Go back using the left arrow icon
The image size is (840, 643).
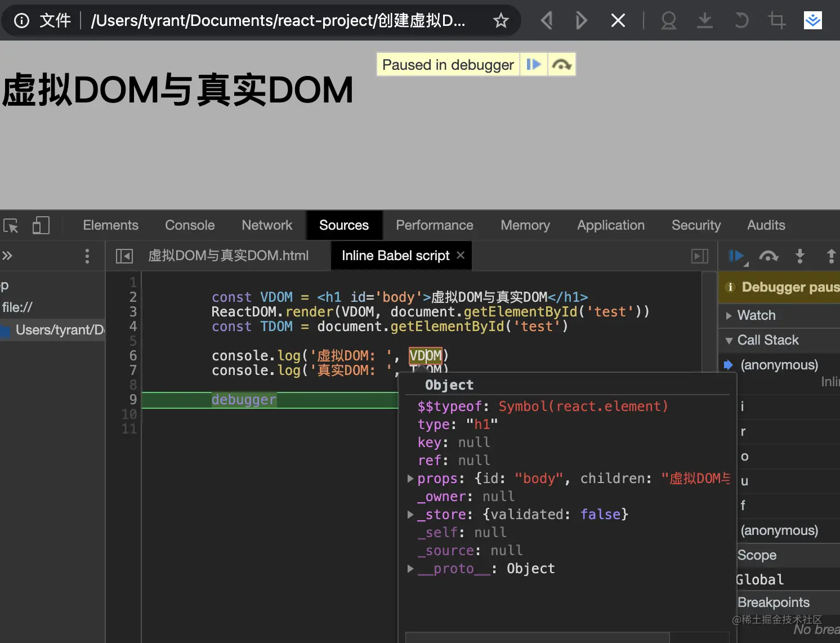tap(546, 21)
